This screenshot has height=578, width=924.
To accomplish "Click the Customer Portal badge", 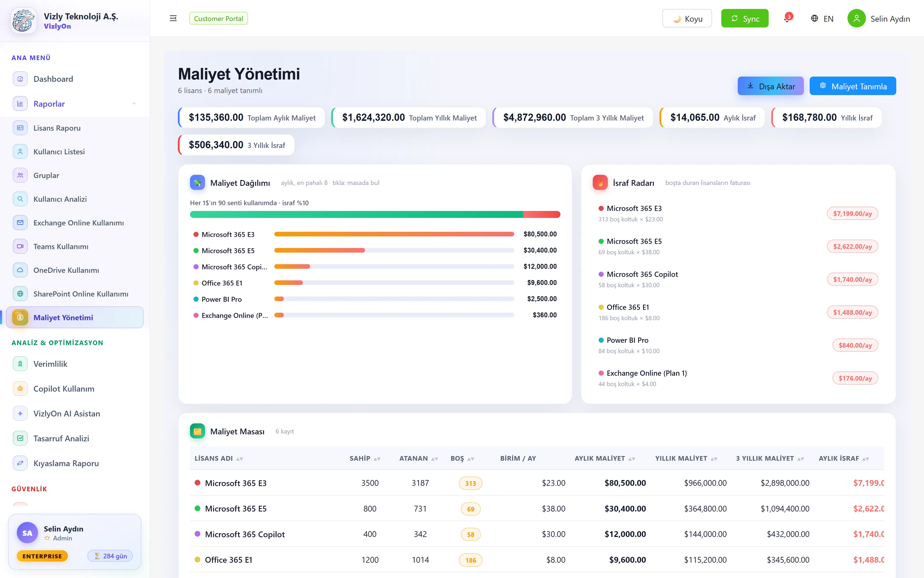I will pyautogui.click(x=218, y=18).
